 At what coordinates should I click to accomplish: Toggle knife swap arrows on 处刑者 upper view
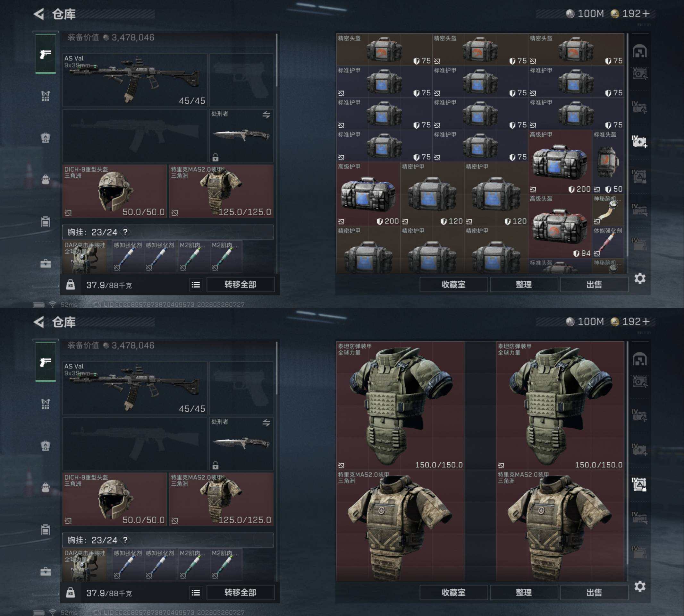266,115
